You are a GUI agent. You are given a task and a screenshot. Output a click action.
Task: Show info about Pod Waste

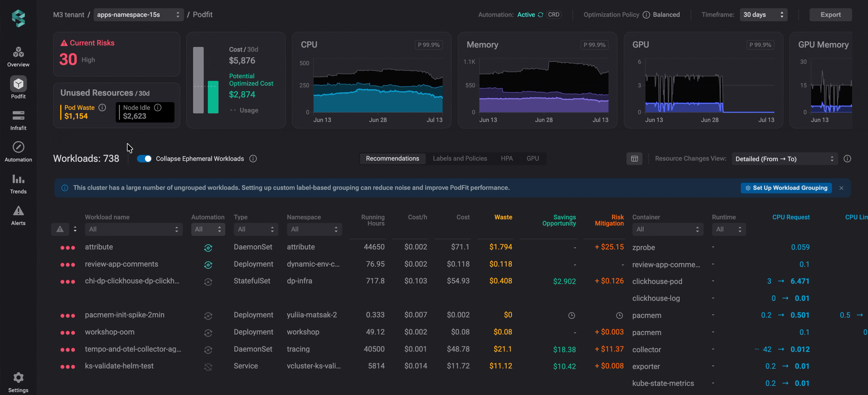pyautogui.click(x=102, y=107)
